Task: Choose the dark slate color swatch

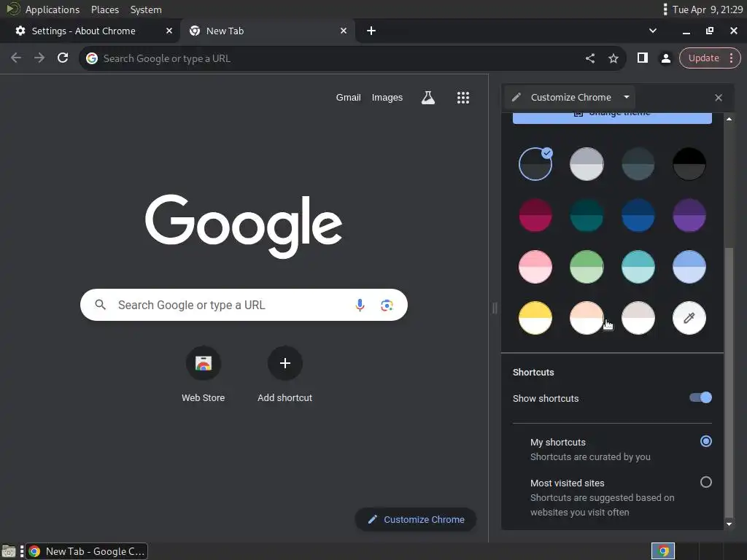Action: tap(638, 164)
